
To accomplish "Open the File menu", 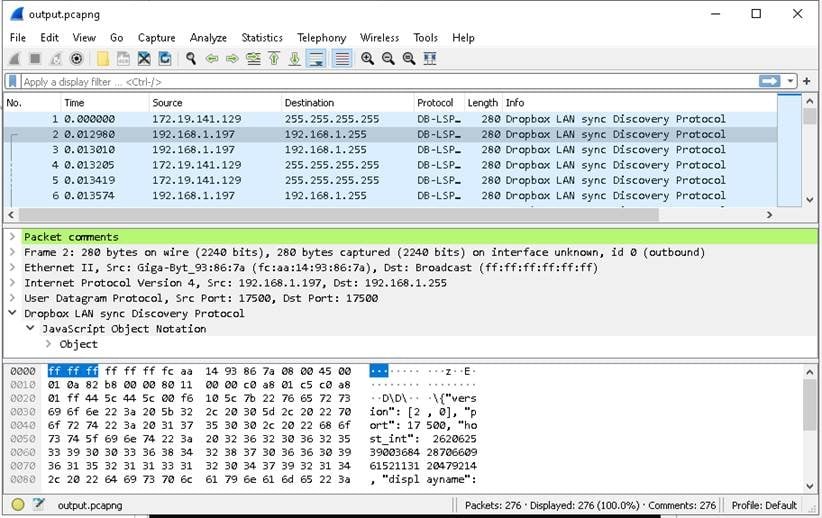I will tap(18, 38).
